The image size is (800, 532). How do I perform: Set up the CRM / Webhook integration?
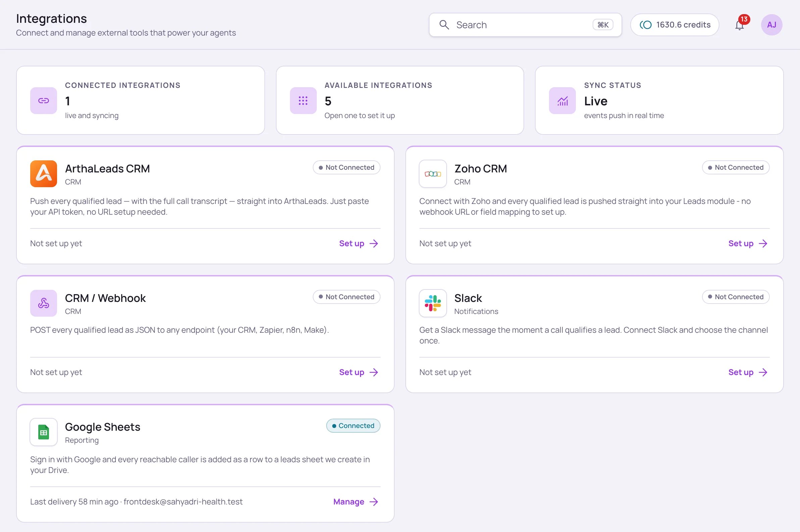pos(358,373)
